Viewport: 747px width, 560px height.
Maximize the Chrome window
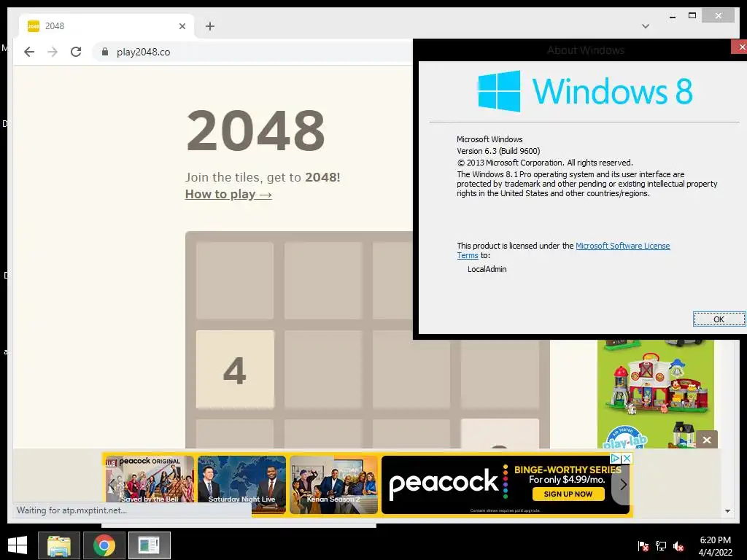pos(692,16)
